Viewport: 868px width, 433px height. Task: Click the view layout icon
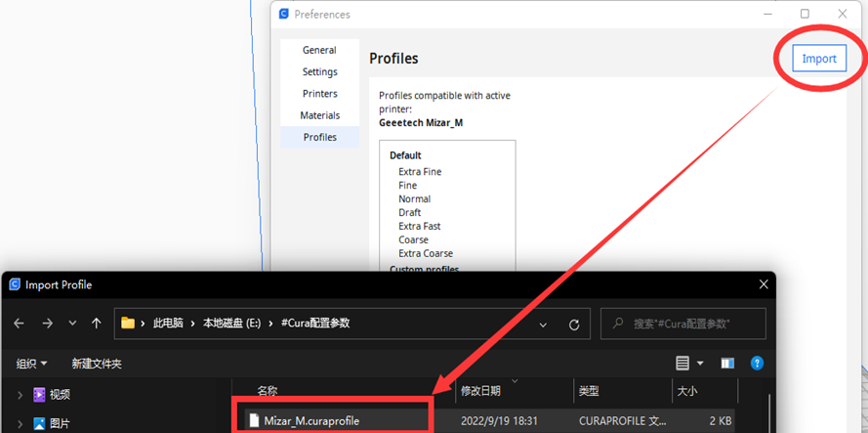click(682, 364)
